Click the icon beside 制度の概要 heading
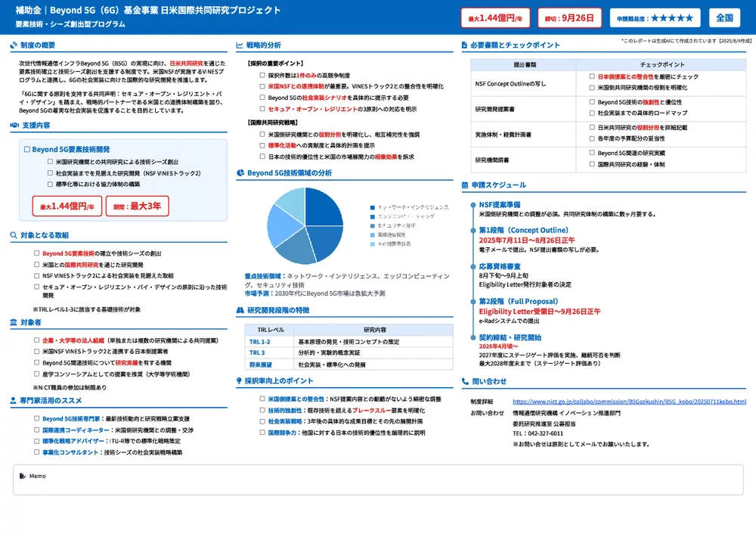 click(14, 45)
